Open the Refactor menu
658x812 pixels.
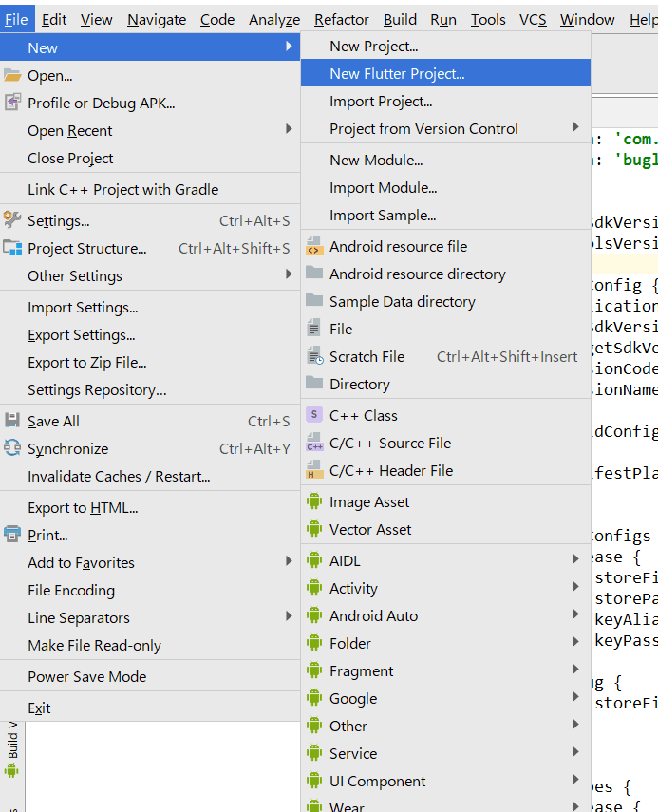pos(341,19)
